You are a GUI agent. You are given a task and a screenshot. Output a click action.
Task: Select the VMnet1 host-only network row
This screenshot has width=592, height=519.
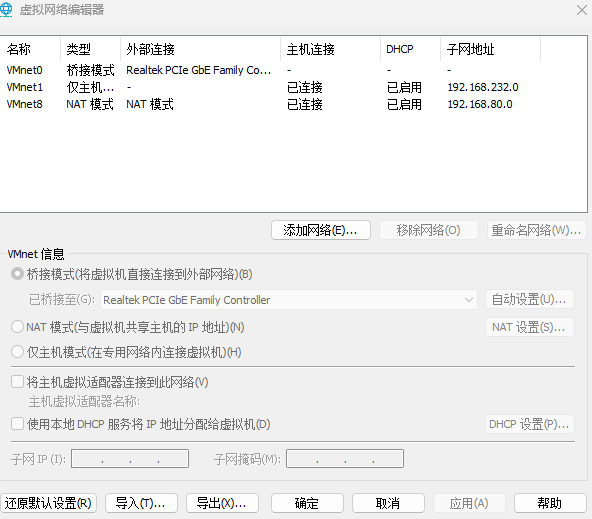(293, 87)
